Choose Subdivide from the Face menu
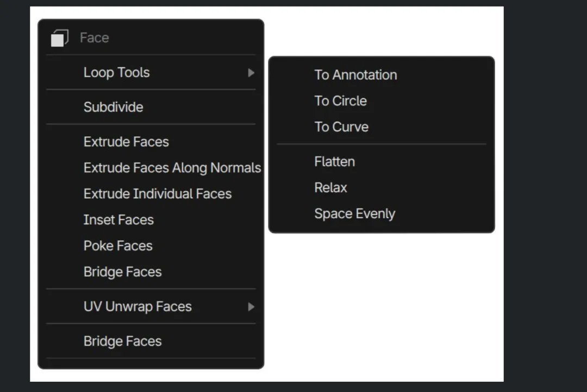 (x=113, y=107)
